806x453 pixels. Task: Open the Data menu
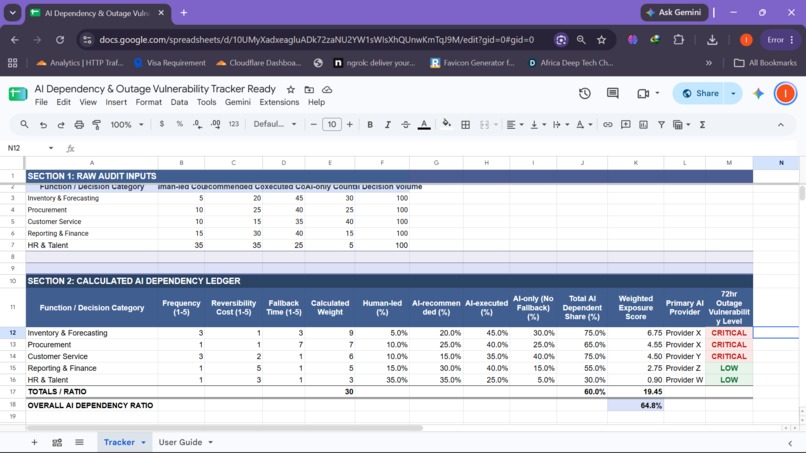[179, 102]
